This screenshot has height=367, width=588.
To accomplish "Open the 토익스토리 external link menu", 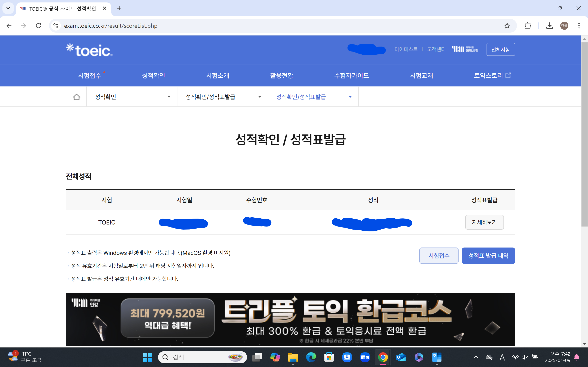I will (x=492, y=75).
